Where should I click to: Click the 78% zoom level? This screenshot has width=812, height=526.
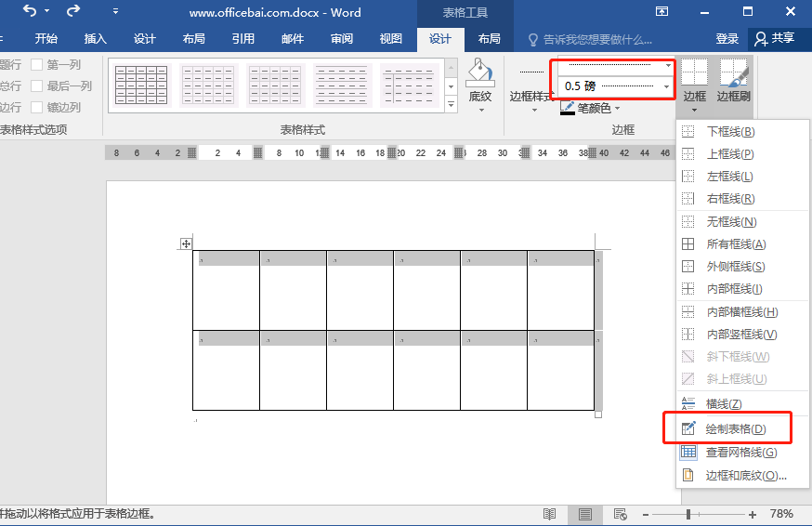tap(781, 514)
